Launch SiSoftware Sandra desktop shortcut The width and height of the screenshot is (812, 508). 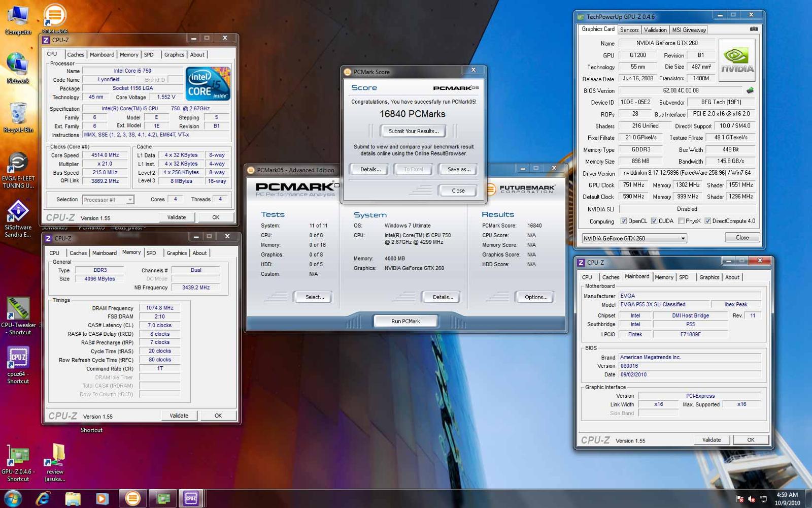tap(18, 219)
